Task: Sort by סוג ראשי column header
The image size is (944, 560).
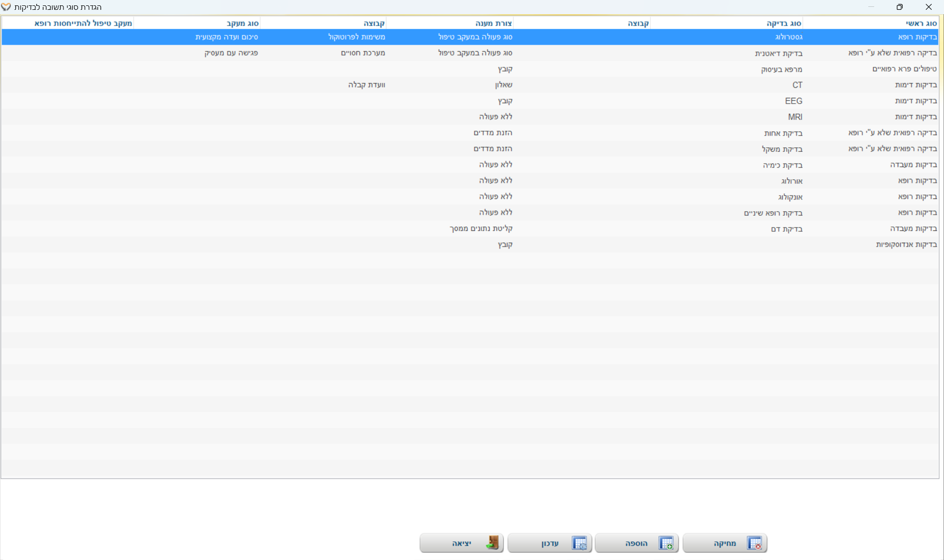Action: (921, 23)
